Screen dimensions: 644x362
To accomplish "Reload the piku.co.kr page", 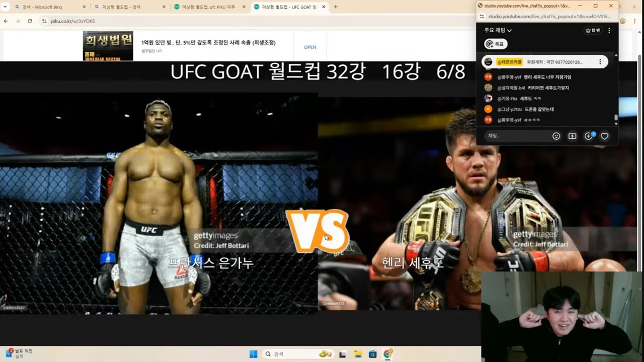I will [x=30, y=21].
